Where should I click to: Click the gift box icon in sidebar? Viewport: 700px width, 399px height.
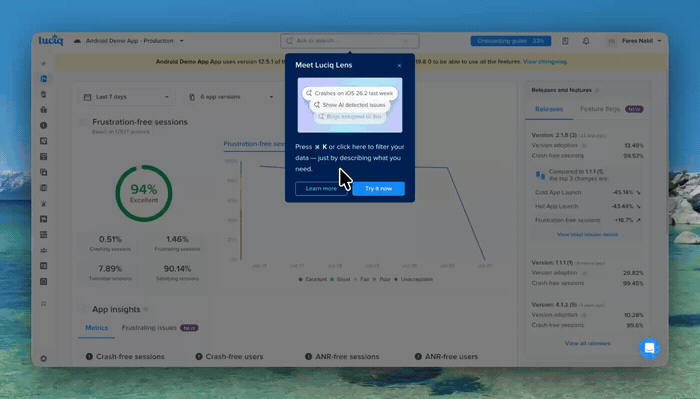pos(43,109)
